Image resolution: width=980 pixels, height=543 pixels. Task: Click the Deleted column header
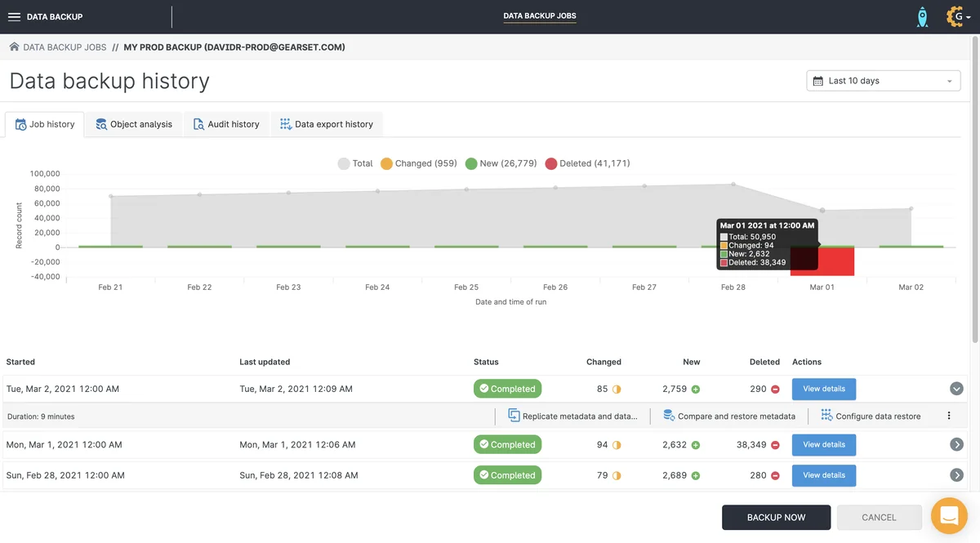tap(764, 362)
